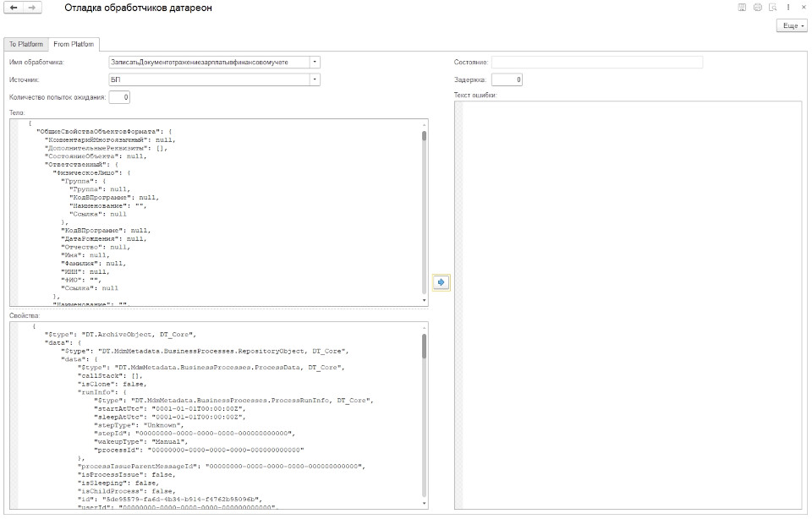Click the Тело scrollbar thumb
The height and width of the screenshot is (519, 812).
424,135
